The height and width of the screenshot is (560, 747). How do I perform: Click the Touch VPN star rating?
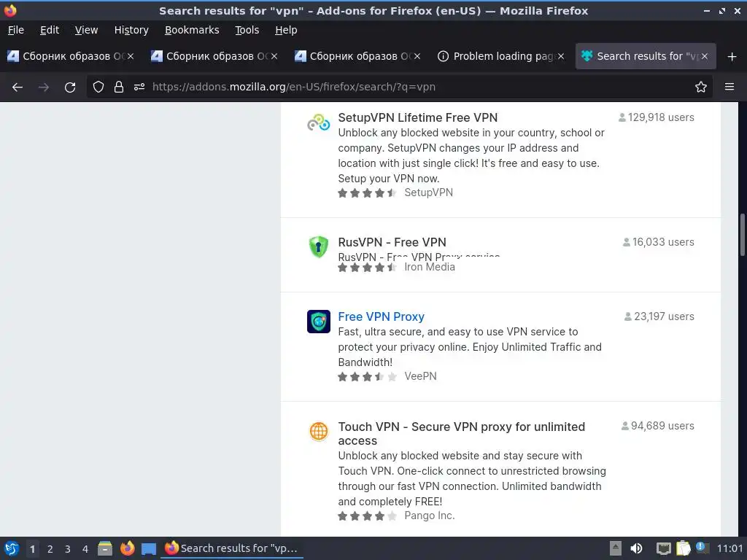pyautogui.click(x=367, y=516)
